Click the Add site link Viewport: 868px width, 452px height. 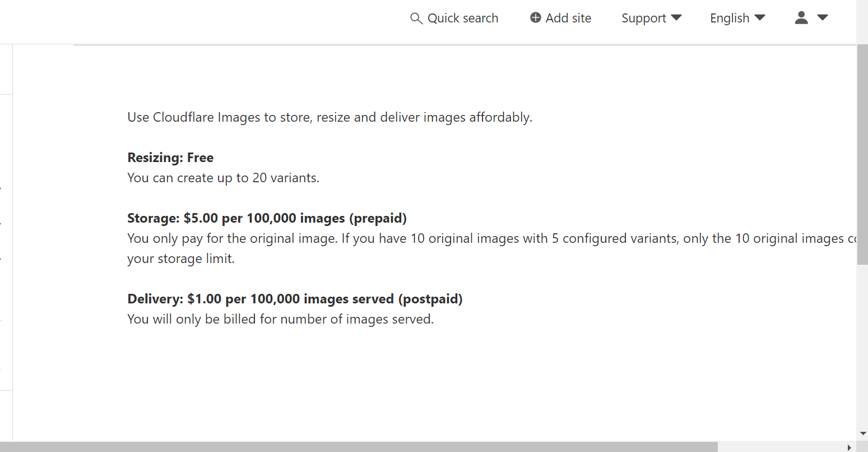561,18
